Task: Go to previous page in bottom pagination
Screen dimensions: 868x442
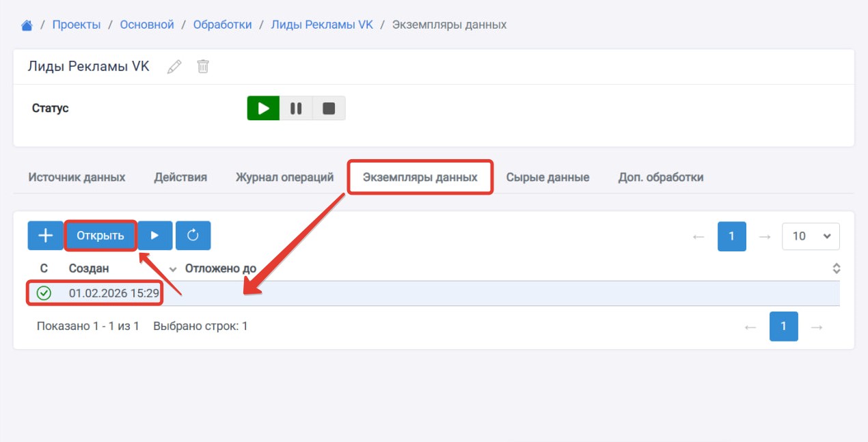Action: [x=750, y=327]
